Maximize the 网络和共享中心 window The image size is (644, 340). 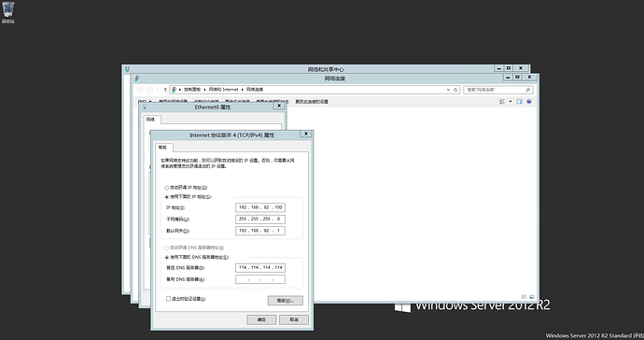509,68
